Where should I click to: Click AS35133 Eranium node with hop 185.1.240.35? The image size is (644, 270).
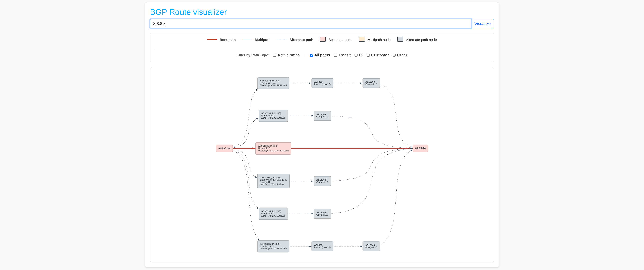[x=273, y=116]
